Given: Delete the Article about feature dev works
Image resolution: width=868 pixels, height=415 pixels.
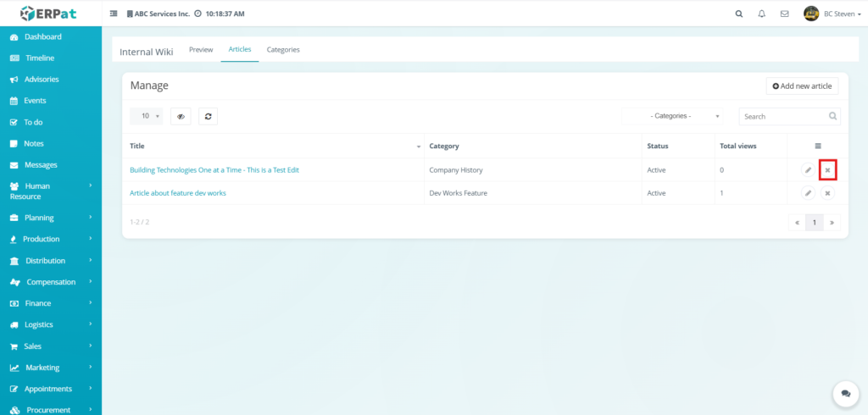Looking at the screenshot, I should click(827, 193).
